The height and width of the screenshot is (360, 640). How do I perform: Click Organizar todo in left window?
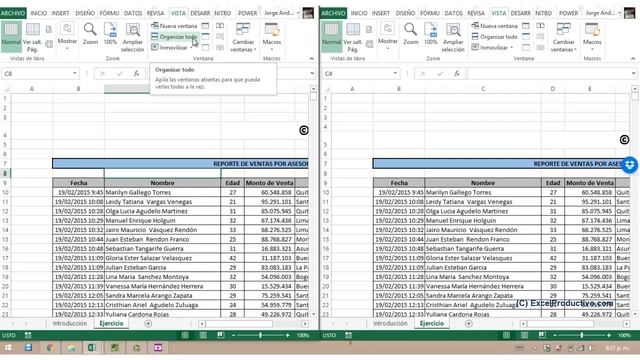point(174,37)
